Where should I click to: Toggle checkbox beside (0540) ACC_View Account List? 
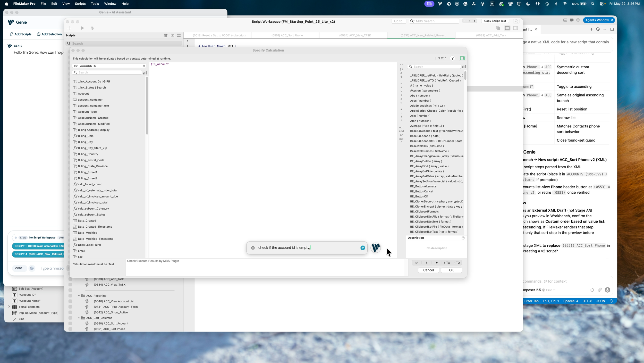(70, 301)
